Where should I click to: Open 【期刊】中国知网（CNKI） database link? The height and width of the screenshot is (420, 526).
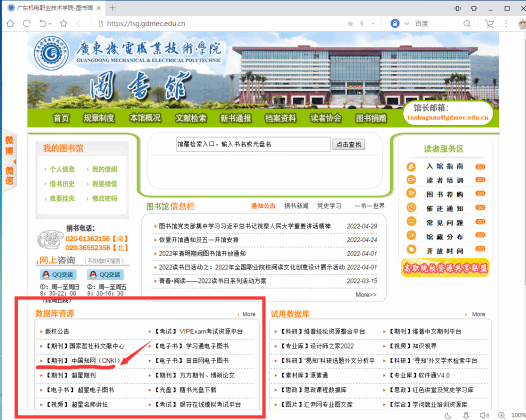83,361
